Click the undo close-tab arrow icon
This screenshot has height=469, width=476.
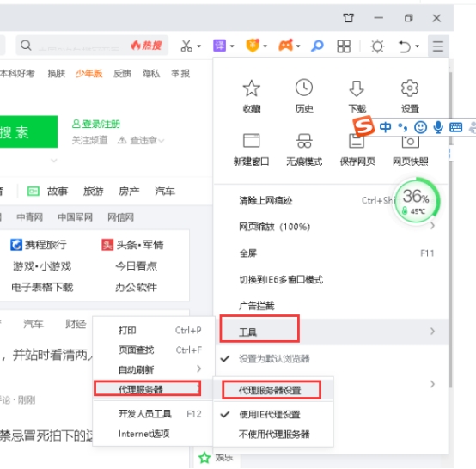[x=405, y=46]
